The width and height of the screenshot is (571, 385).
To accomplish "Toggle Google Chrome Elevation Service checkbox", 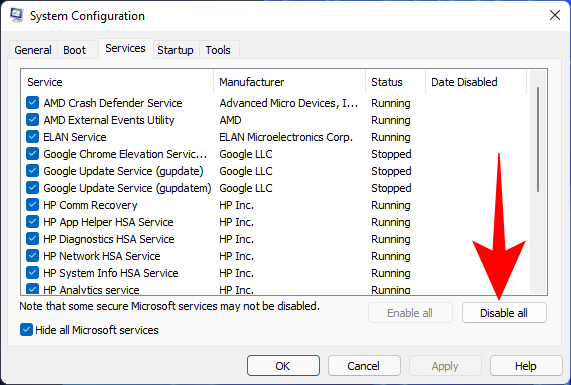I will (32, 154).
